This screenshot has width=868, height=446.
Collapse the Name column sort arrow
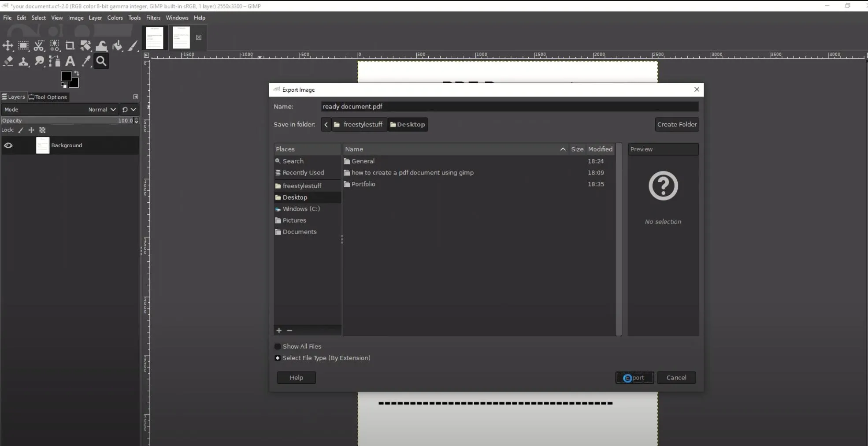click(563, 149)
